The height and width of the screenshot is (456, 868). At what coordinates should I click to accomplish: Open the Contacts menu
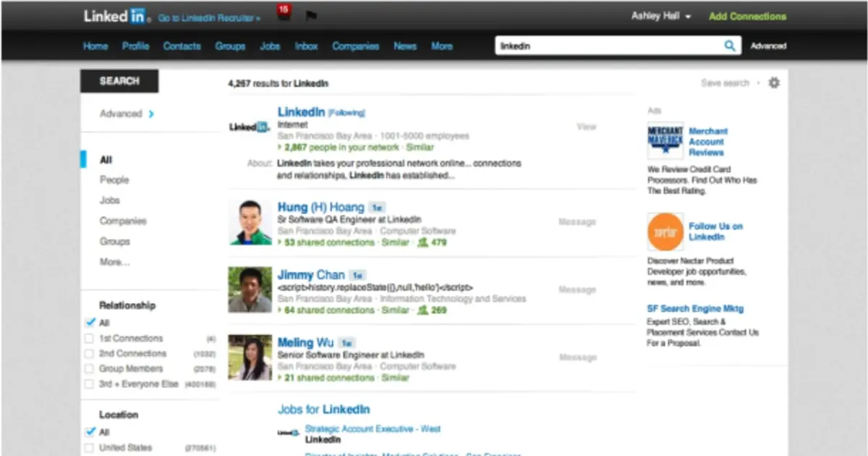click(x=182, y=46)
